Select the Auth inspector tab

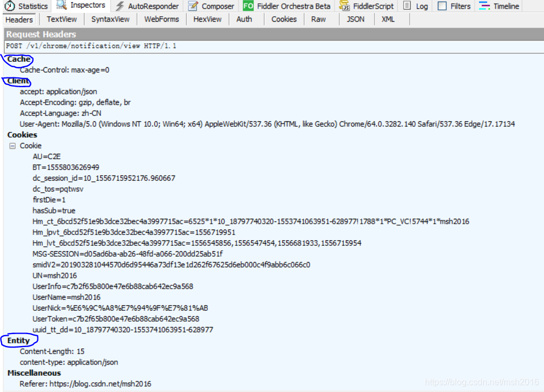coord(244,19)
